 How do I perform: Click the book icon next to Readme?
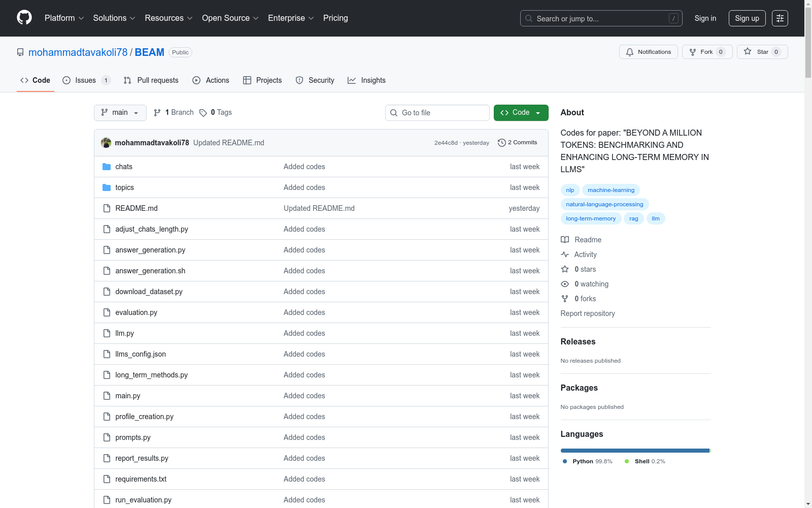(x=565, y=240)
